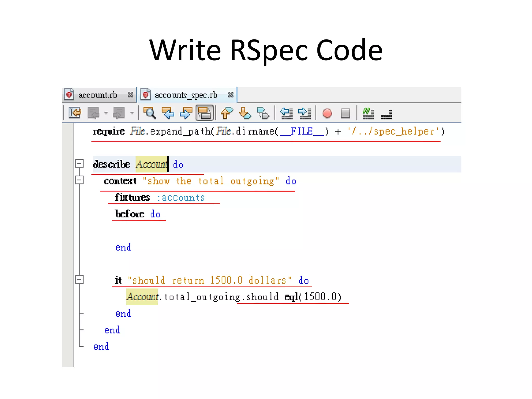Close the accounts_spec.rb tab
This screenshot has height=399, width=532.
coord(230,95)
